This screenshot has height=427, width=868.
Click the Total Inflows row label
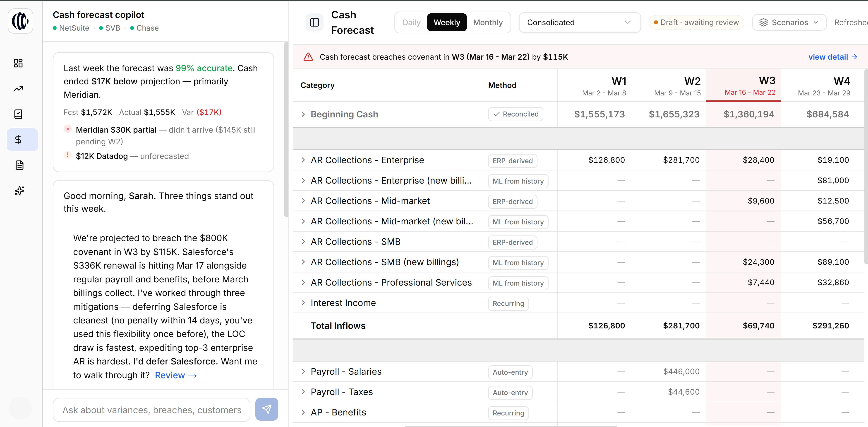[x=338, y=326]
